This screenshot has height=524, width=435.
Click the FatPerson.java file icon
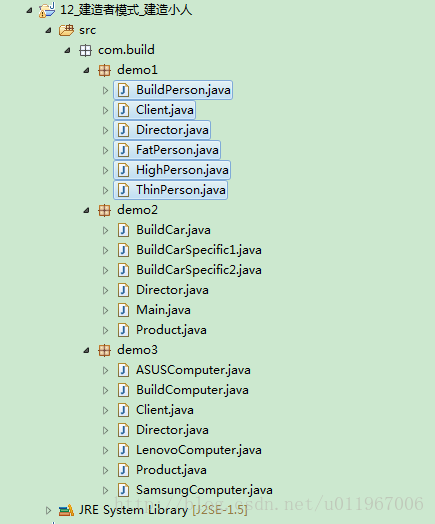tap(124, 150)
